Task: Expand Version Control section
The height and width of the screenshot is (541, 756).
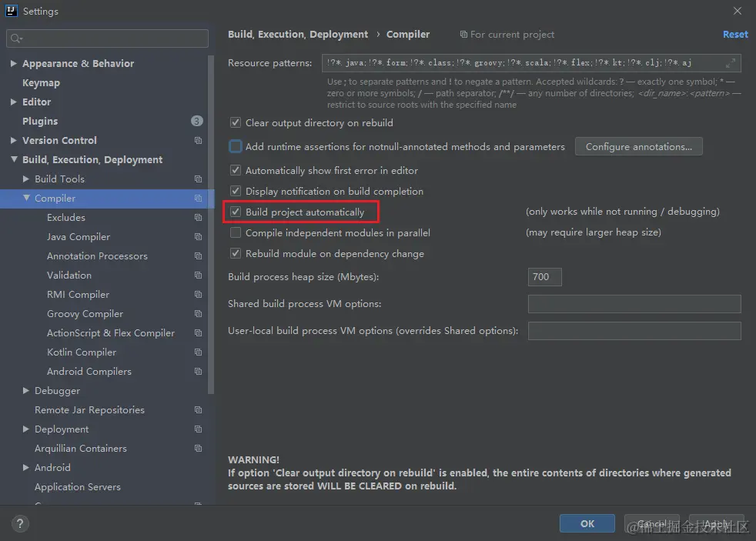Action: [14, 140]
